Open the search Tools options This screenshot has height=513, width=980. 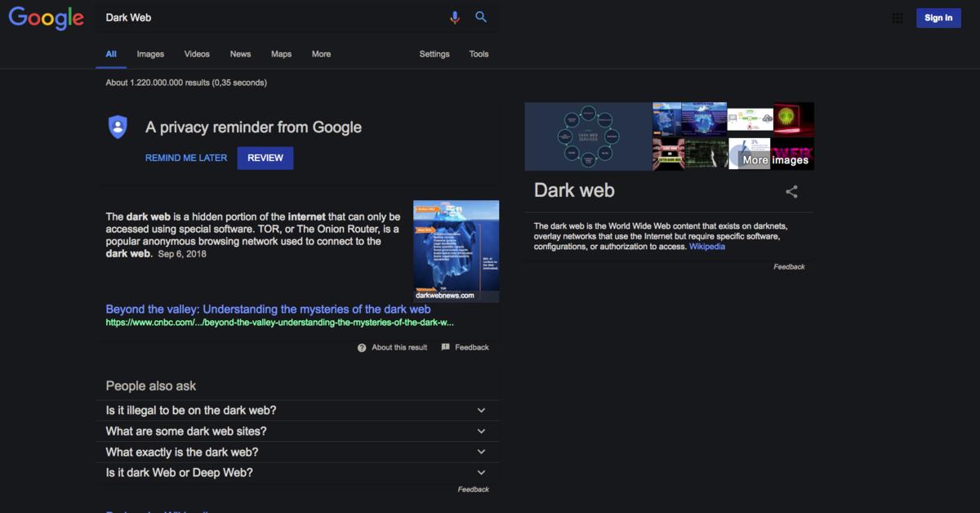(x=479, y=54)
